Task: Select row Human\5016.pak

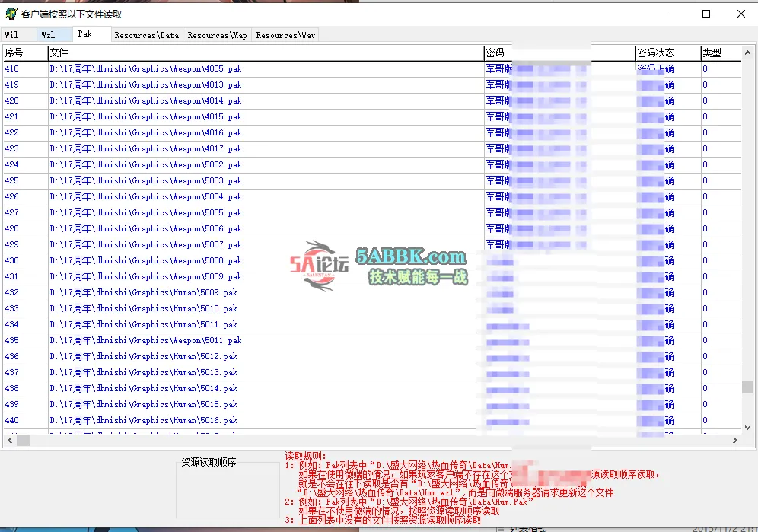Action: pos(372,420)
